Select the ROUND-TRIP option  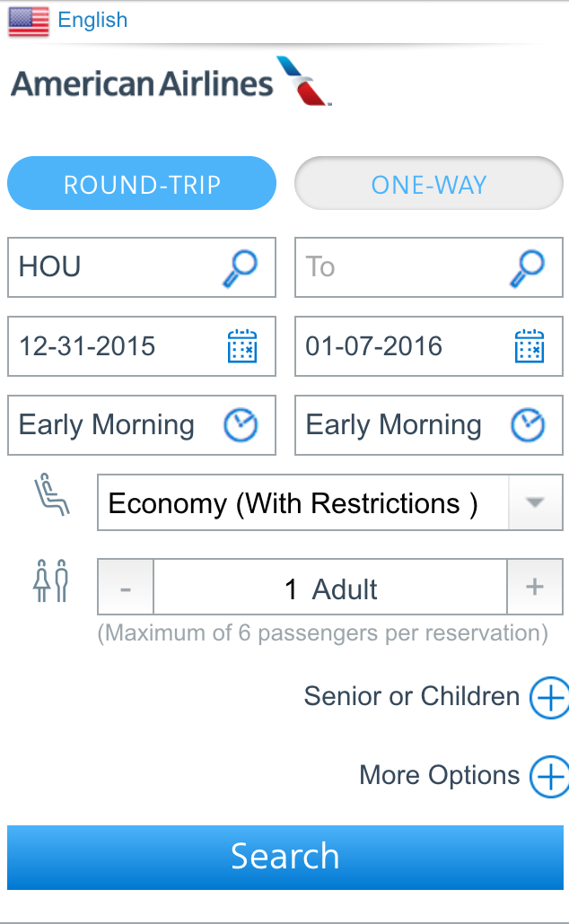(142, 184)
